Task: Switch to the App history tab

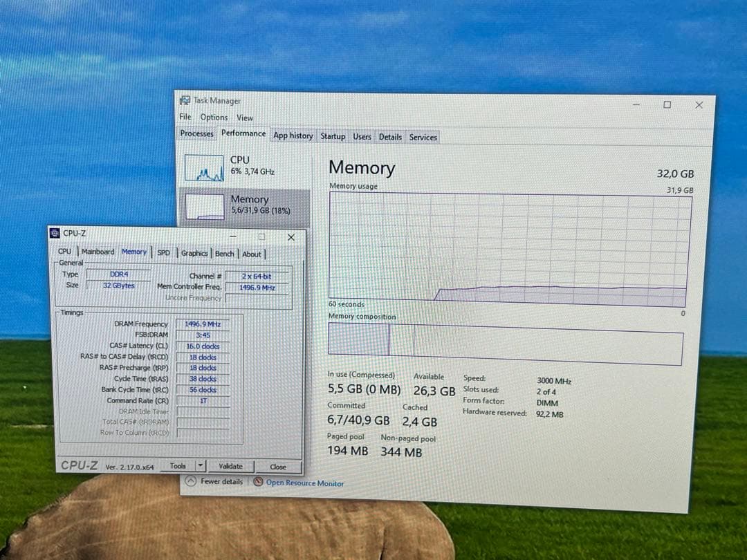Action: coord(293,136)
